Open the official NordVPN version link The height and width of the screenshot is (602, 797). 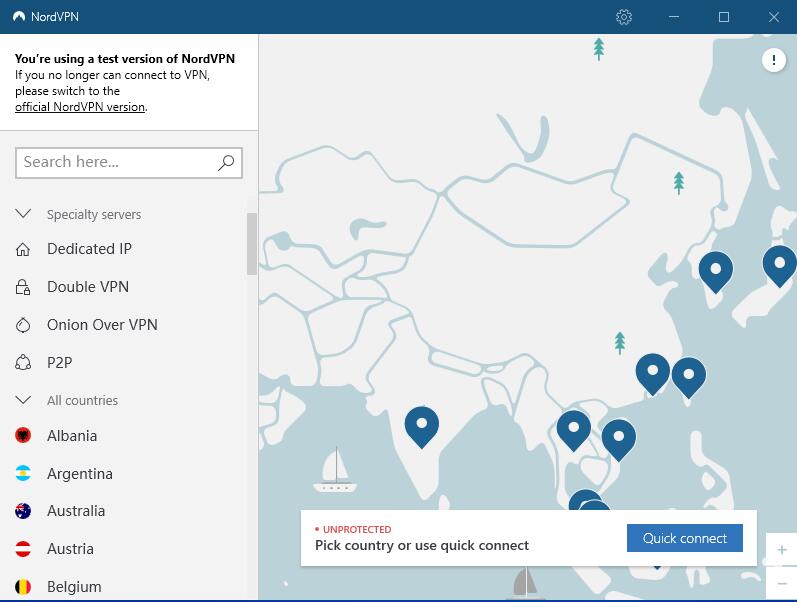pyautogui.click(x=80, y=107)
